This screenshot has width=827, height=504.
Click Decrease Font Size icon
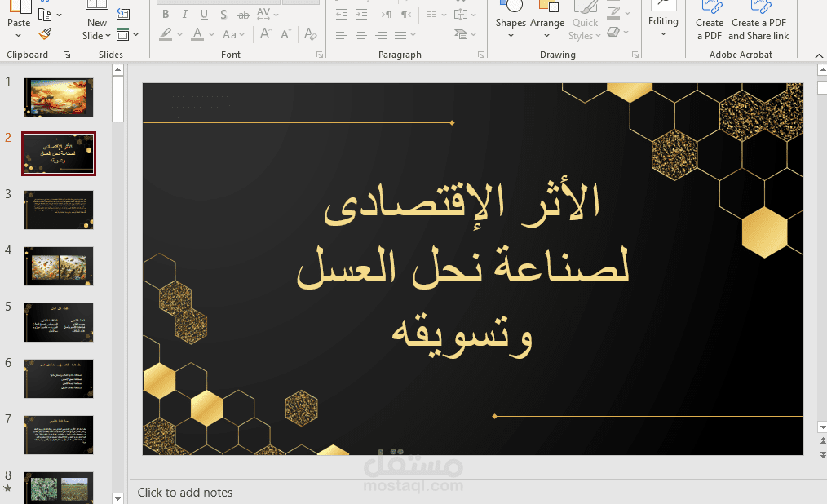pos(286,34)
